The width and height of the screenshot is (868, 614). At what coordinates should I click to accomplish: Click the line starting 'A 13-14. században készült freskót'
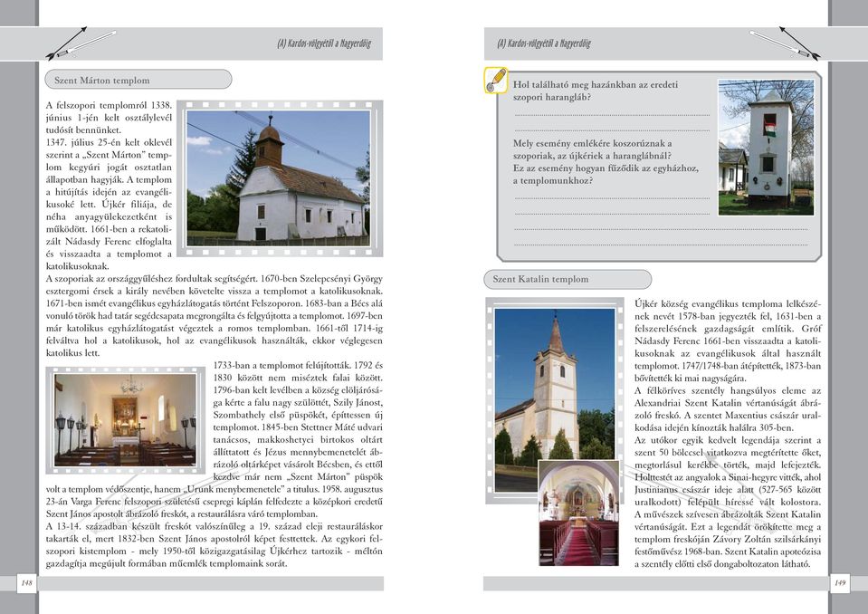(215, 526)
